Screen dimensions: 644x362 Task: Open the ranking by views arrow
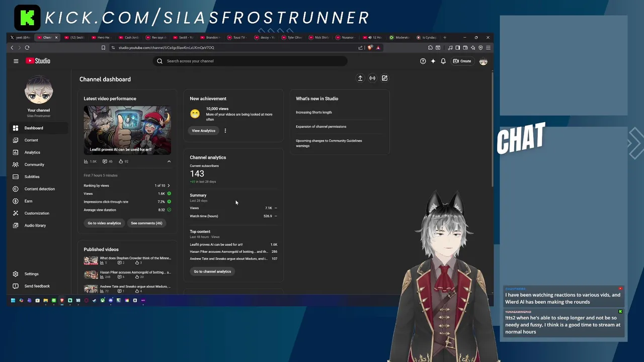tap(169, 186)
